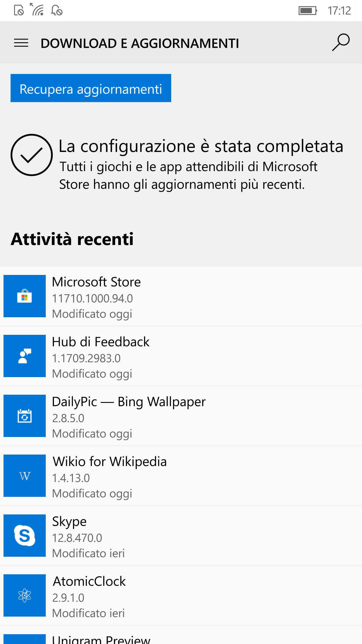Tap the search magnifier icon

pos(341,42)
